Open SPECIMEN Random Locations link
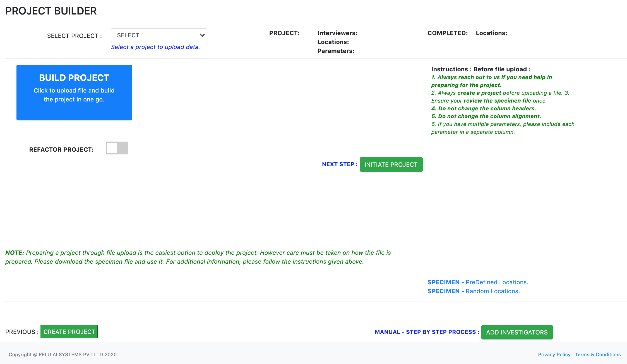 tap(474, 291)
